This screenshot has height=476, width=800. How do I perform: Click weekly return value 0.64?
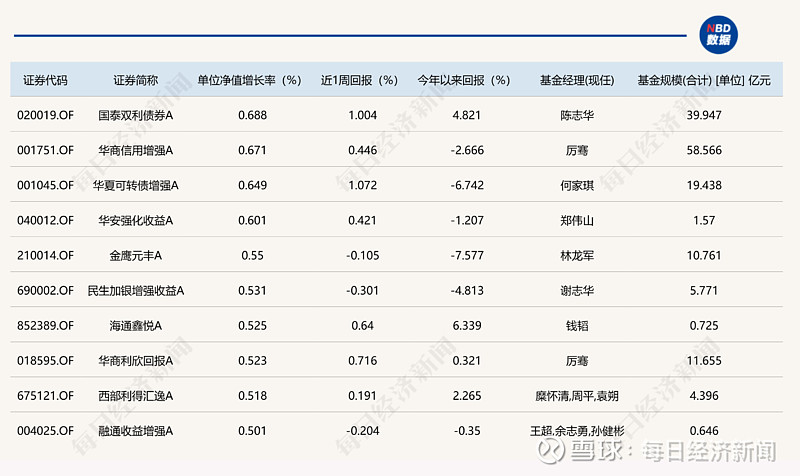[363, 325]
